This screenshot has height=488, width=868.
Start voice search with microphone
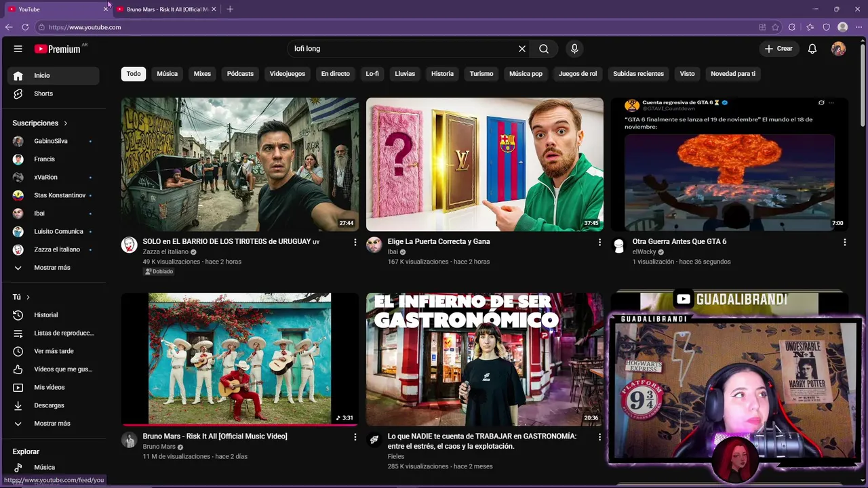click(x=574, y=49)
